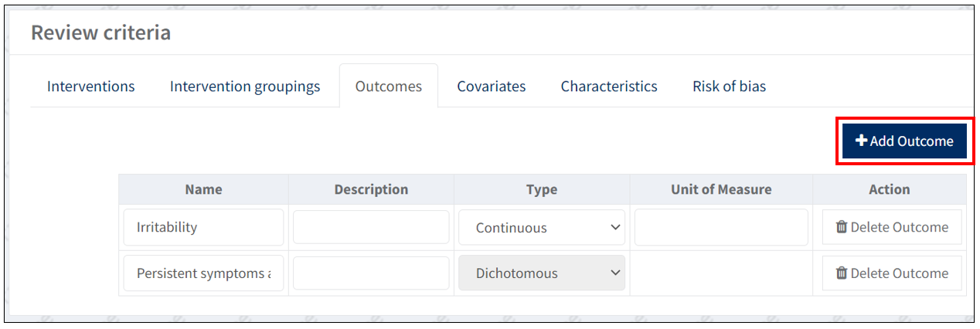Image resolution: width=980 pixels, height=329 pixels.
Task: Open the Intervention groupings tab
Action: pos(245,86)
